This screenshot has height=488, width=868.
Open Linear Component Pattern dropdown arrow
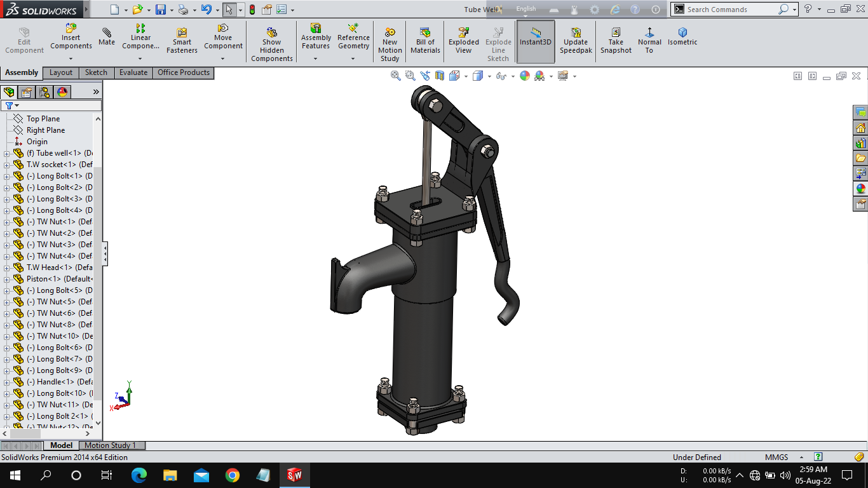click(x=140, y=58)
